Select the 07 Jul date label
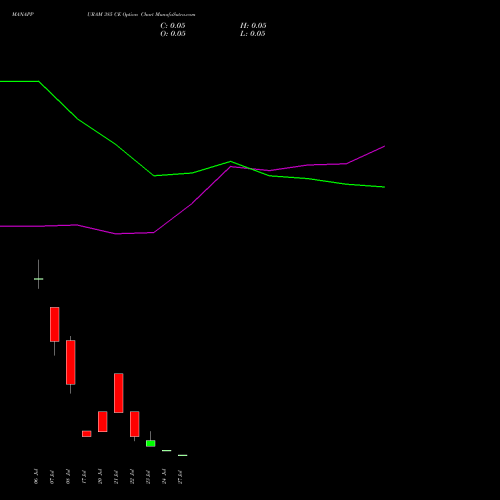 pos(52,476)
